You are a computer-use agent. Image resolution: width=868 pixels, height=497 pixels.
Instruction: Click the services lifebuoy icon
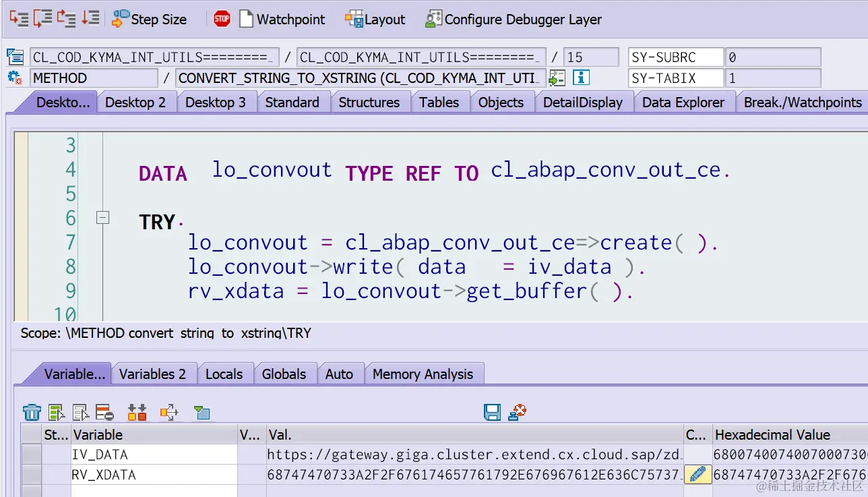click(517, 411)
